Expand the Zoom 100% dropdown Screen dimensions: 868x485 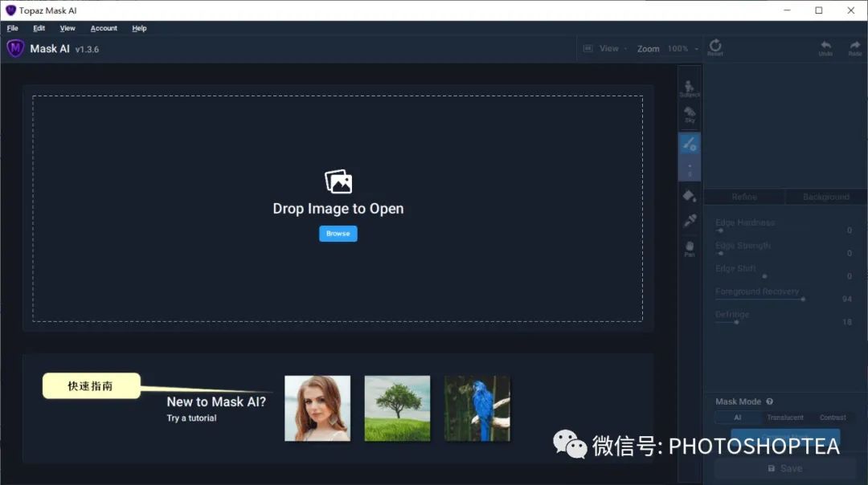tap(668, 49)
